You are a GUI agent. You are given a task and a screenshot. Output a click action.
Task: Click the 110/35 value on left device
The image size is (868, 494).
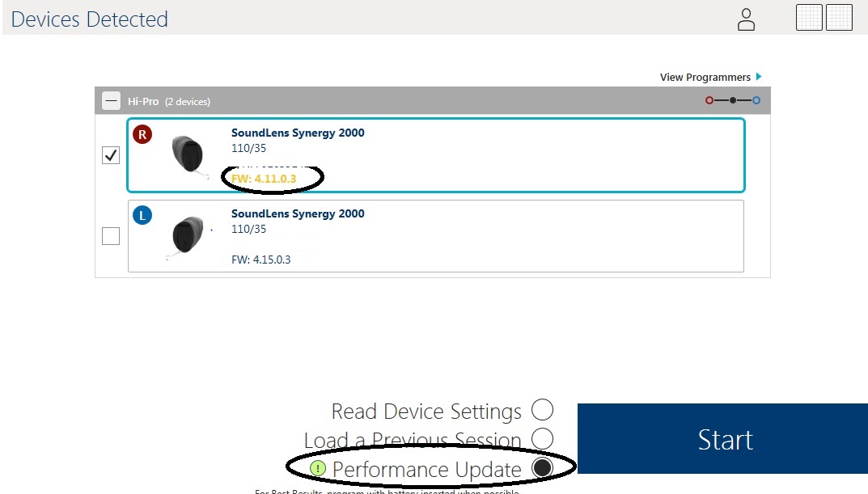point(248,229)
